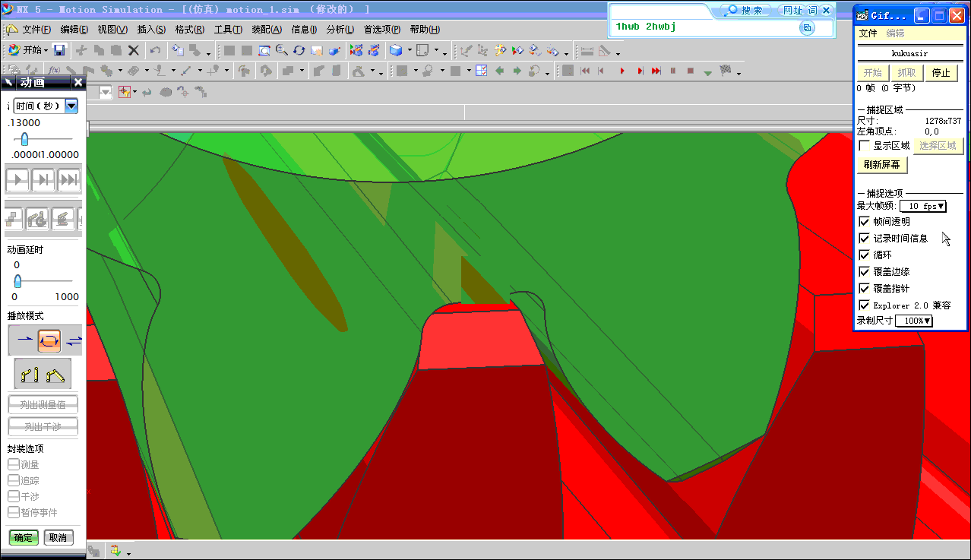Toggle the 测量 packaging option checkbox
Screen dimensions: 971x560
13,464
